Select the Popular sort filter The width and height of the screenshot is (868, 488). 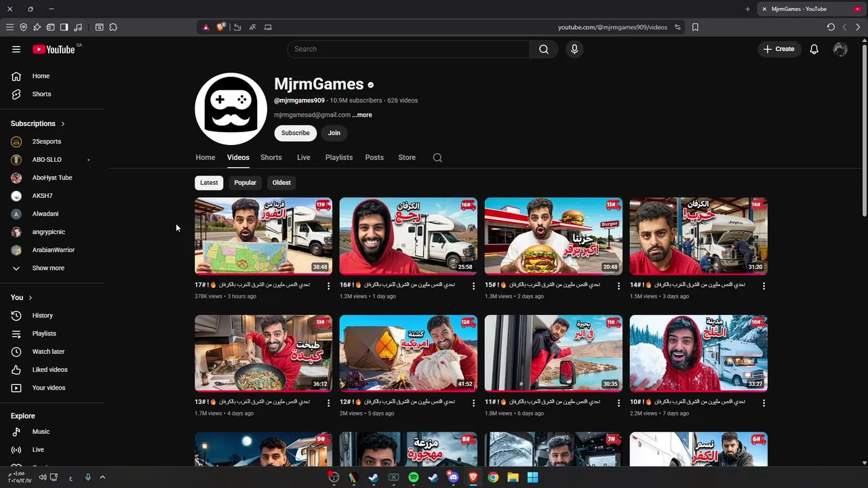point(245,182)
